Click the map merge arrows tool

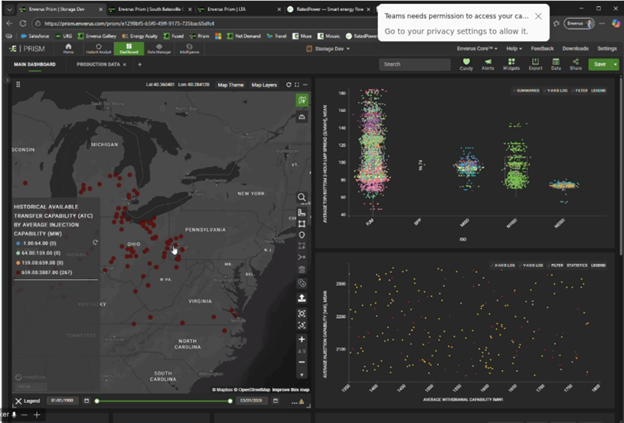tap(302, 257)
